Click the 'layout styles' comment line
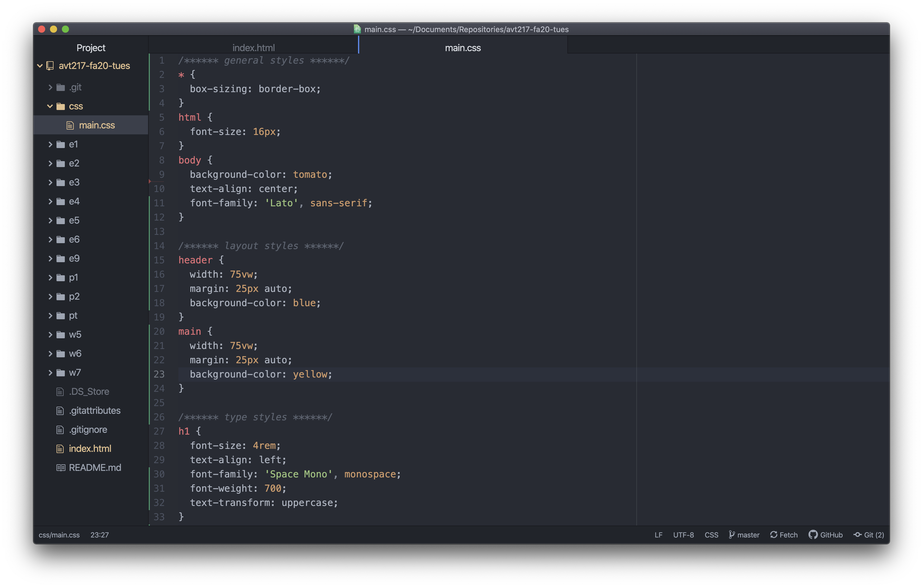923x588 pixels. point(261,246)
